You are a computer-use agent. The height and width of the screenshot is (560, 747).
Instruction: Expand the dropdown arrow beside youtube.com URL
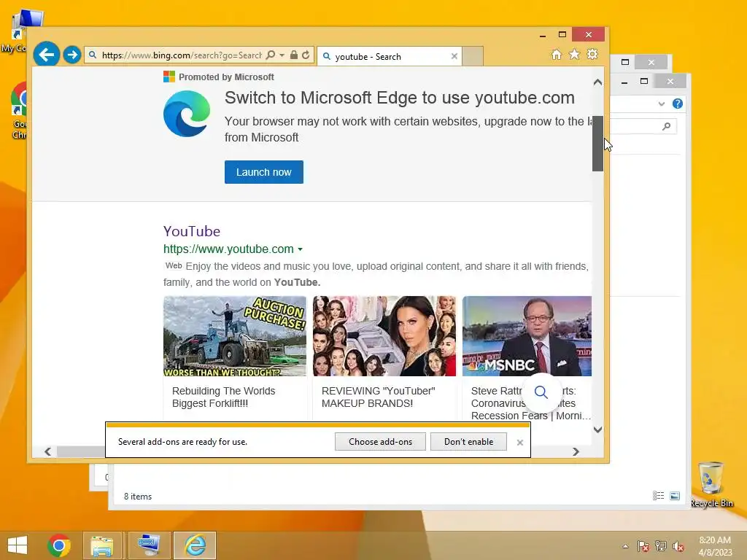pyautogui.click(x=300, y=249)
